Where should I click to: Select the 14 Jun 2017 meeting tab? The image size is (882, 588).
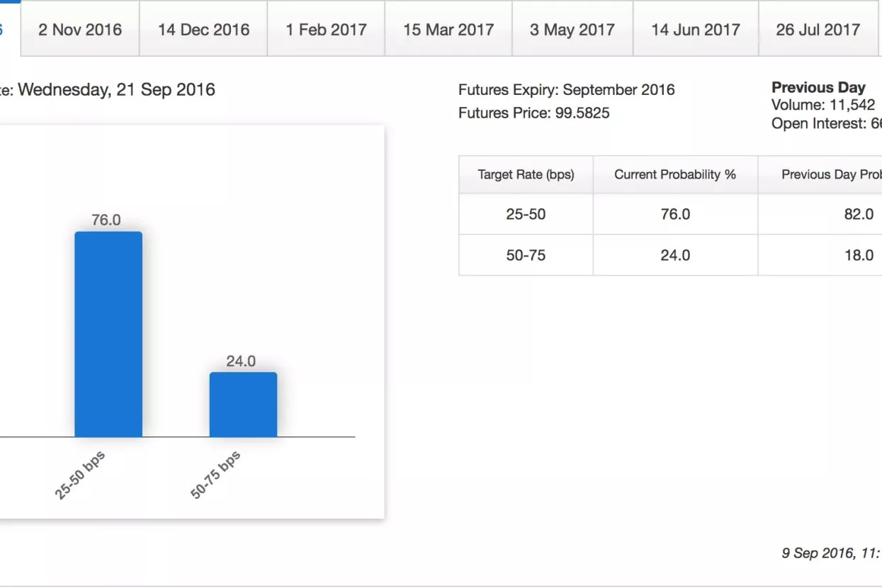696,30
